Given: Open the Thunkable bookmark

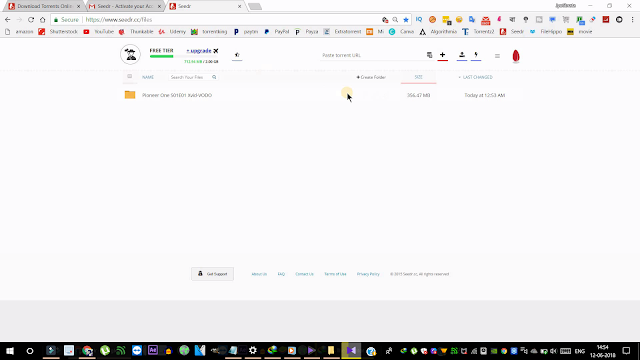Looking at the screenshot, I should (136, 31).
